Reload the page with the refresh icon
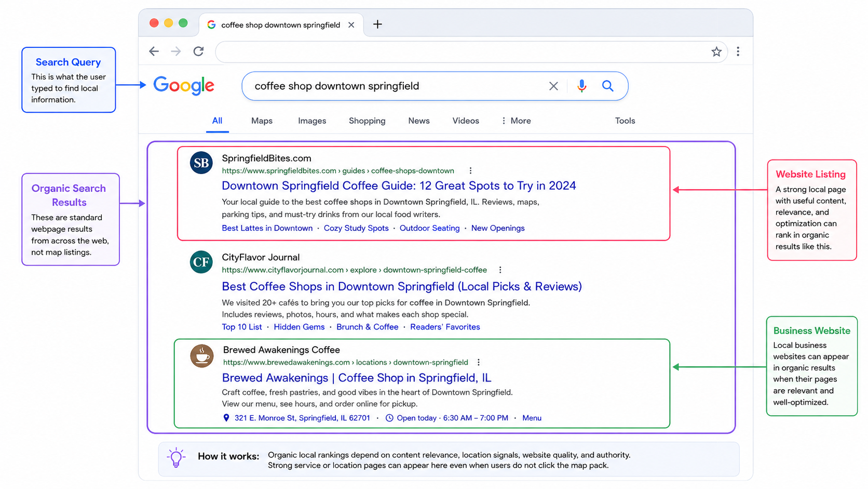The image size is (868, 489). [198, 51]
